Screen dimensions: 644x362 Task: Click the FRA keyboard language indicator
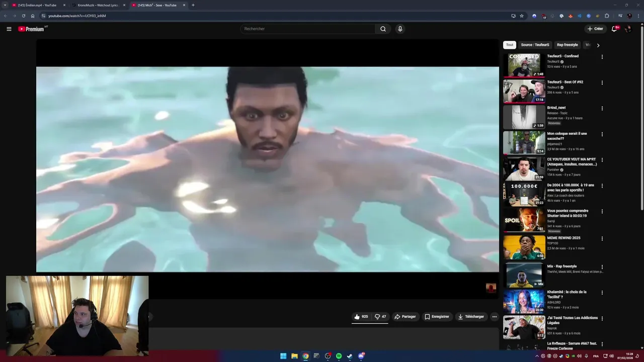pos(596,356)
